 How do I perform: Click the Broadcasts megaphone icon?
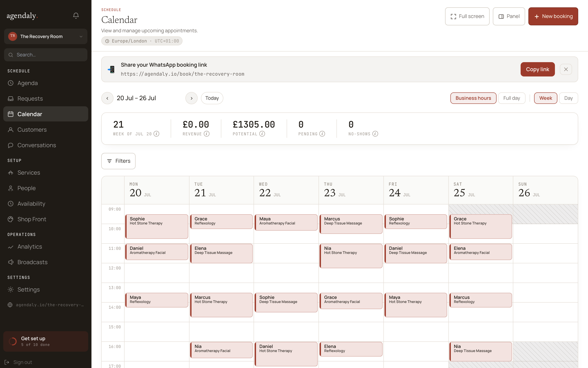tap(10, 262)
